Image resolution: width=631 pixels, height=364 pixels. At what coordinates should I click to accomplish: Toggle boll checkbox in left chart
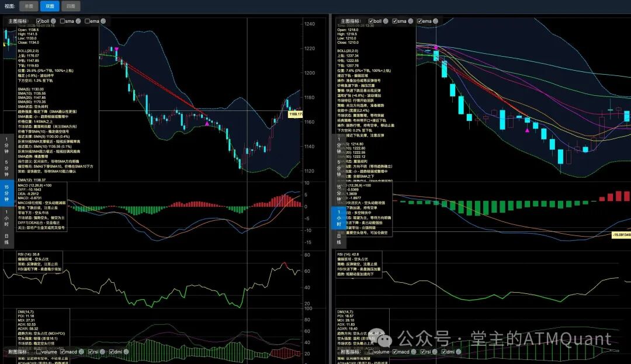point(39,21)
